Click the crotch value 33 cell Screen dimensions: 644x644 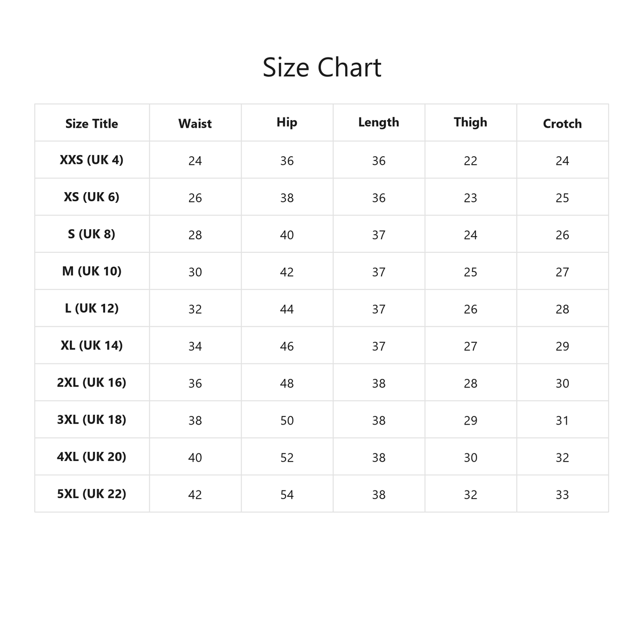point(562,495)
